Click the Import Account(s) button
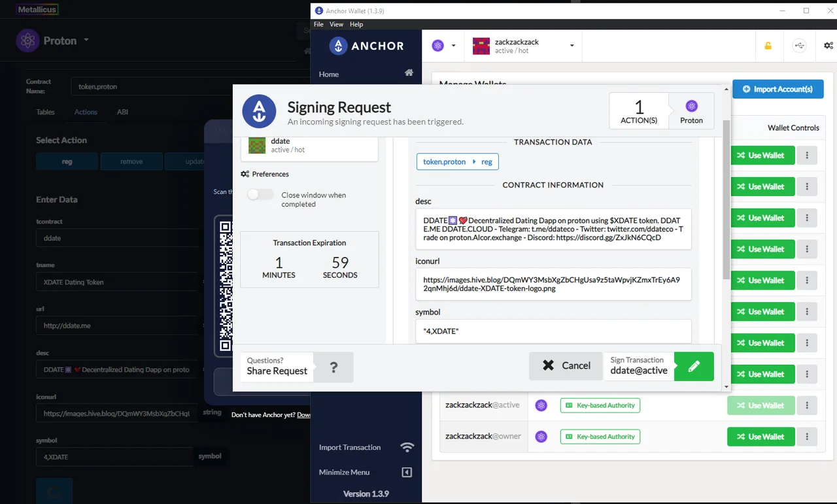 pyautogui.click(x=777, y=89)
